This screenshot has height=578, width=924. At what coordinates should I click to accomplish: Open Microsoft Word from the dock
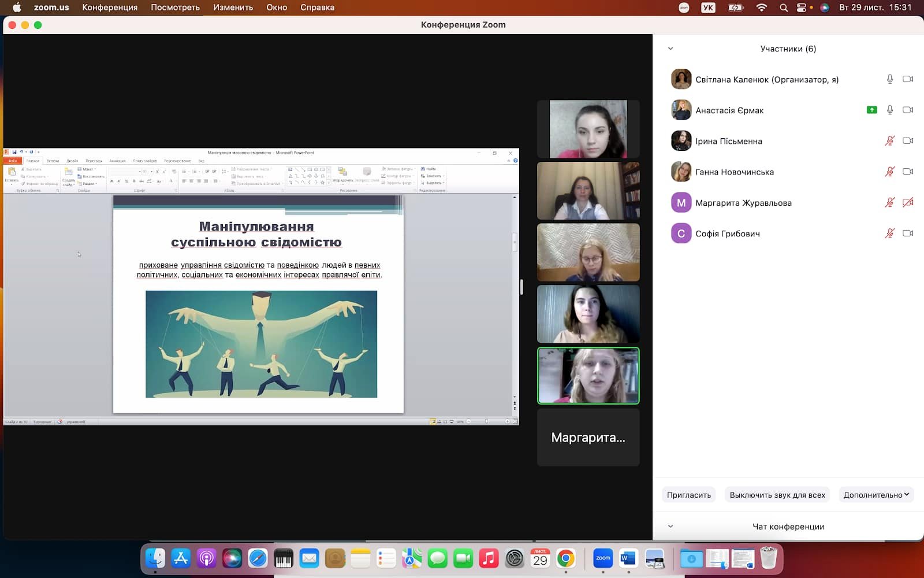628,558
